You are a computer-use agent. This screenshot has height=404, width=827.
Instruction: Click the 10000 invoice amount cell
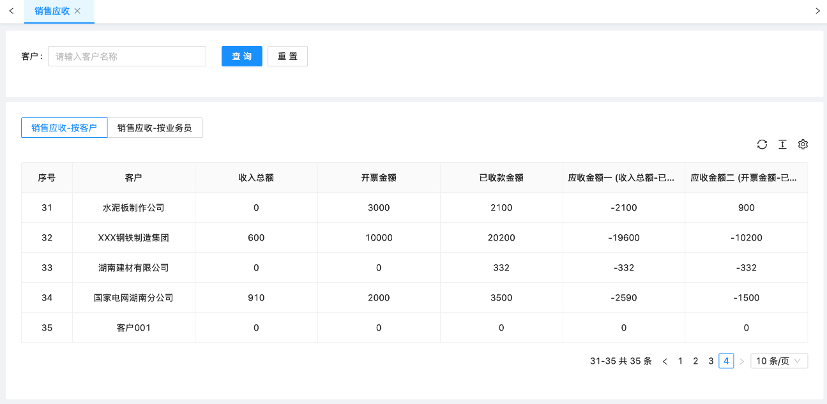379,238
